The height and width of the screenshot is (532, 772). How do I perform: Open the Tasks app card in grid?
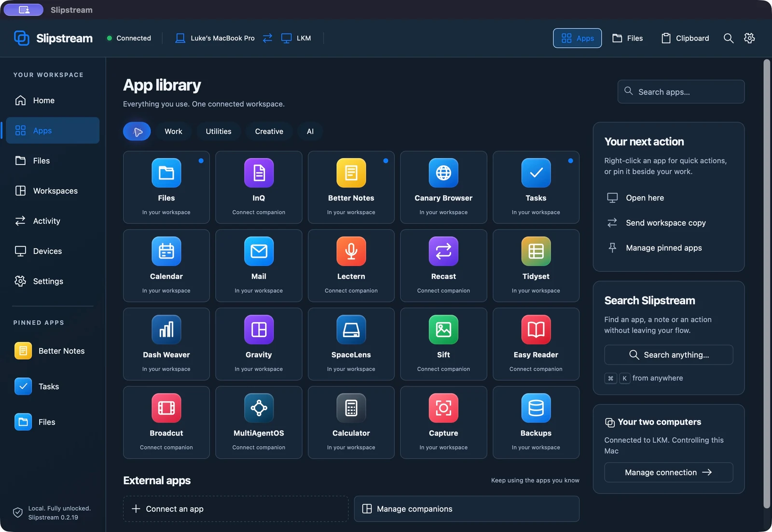[x=536, y=187]
